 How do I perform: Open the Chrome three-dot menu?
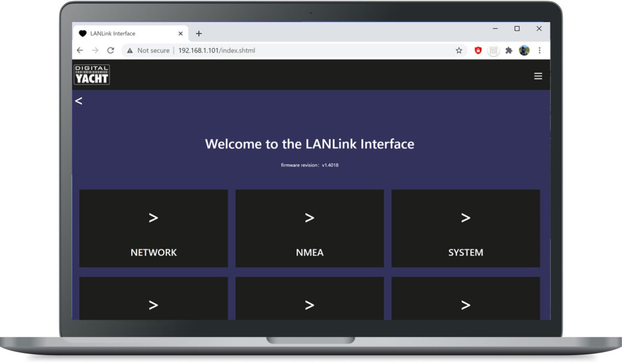pos(539,50)
